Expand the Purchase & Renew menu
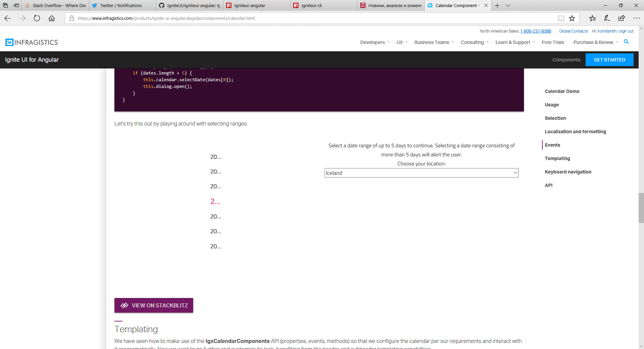Screen dimensions: 644x349 pyautogui.click(x=596, y=42)
